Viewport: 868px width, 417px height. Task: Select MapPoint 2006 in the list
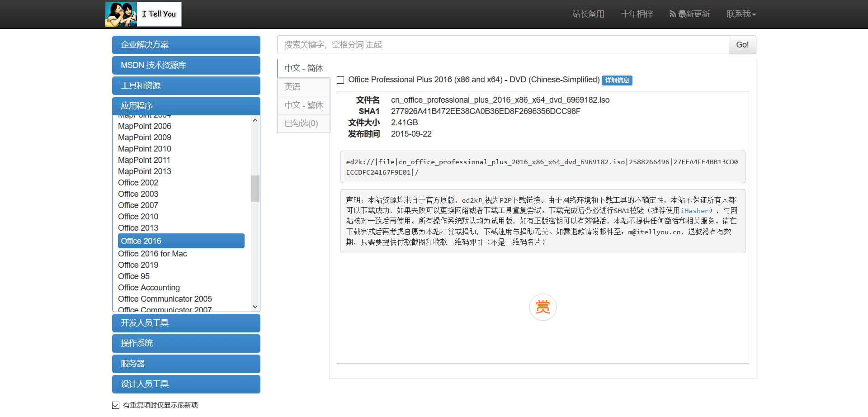[145, 126]
